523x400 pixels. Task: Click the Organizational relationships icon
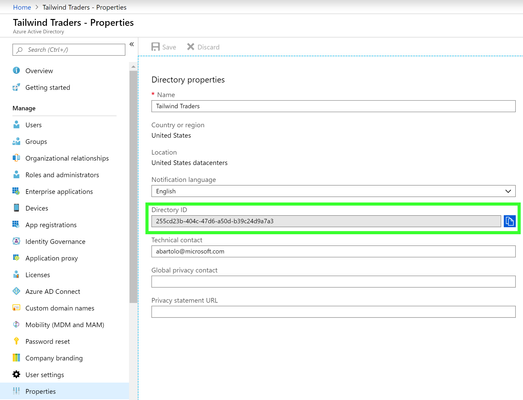point(16,158)
